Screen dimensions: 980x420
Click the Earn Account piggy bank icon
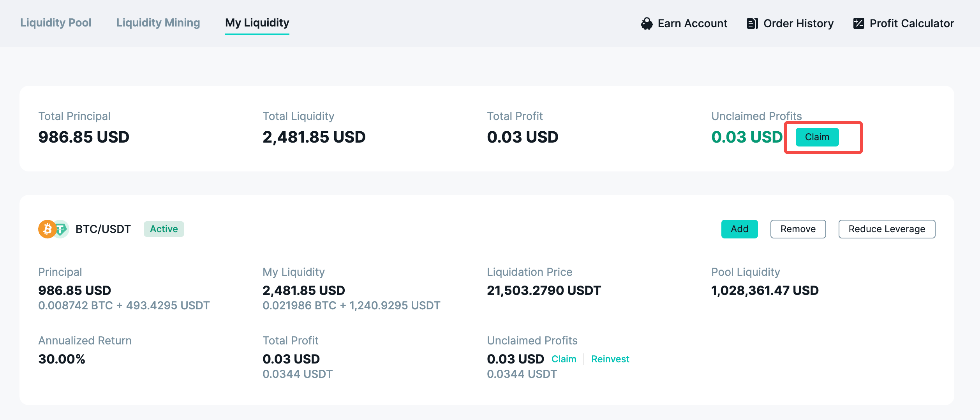(647, 23)
